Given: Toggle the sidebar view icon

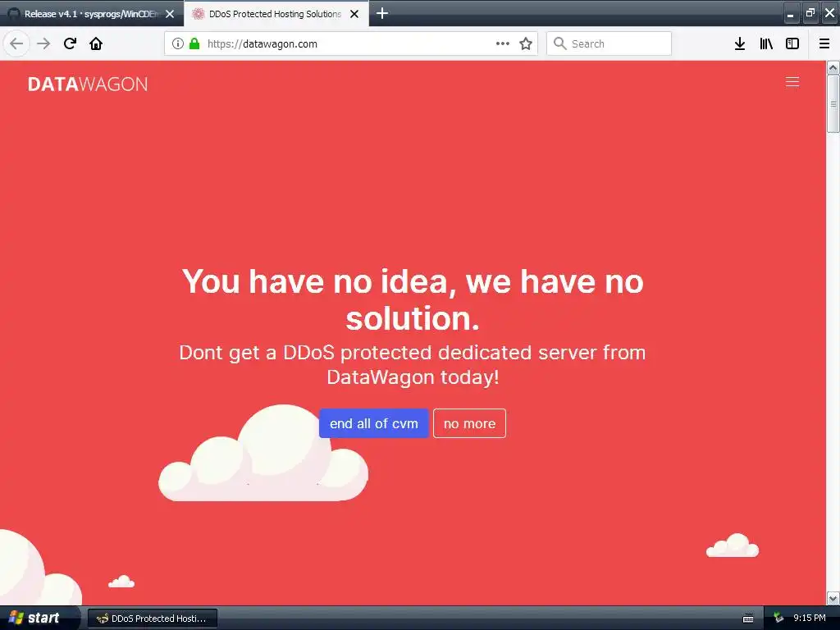Looking at the screenshot, I should (792, 43).
